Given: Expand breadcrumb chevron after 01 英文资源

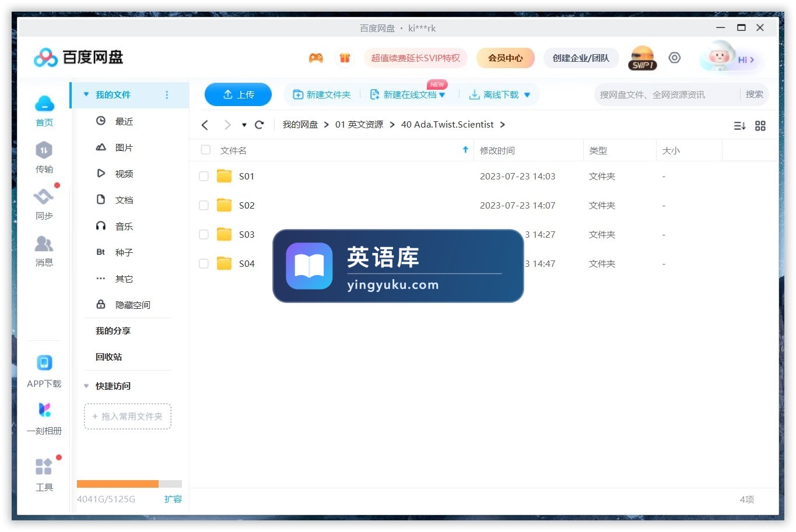Looking at the screenshot, I should tap(392, 125).
